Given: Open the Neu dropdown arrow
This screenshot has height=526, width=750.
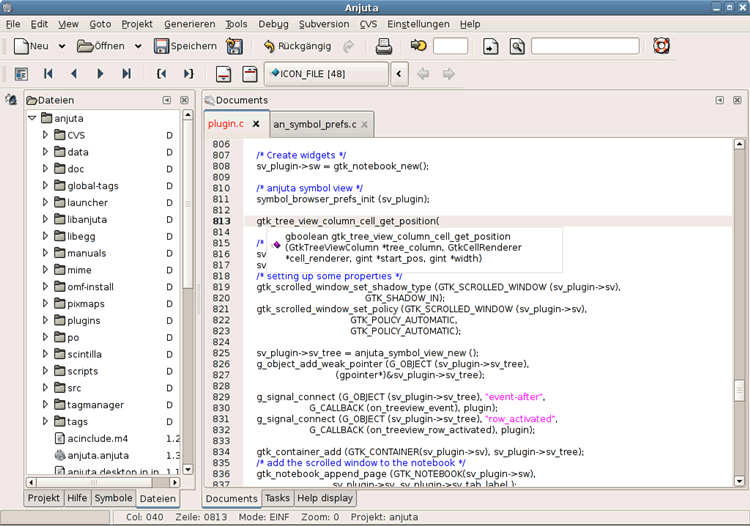Looking at the screenshot, I should tap(62, 46).
